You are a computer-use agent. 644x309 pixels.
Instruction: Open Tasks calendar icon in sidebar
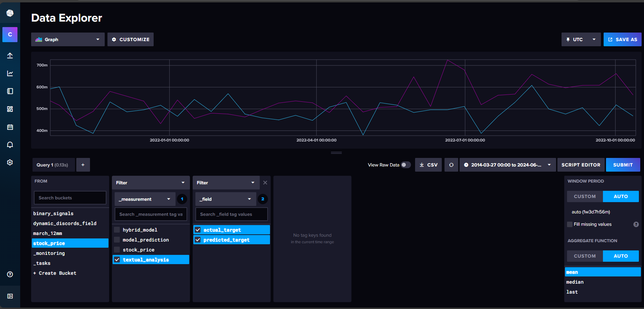pos(10,127)
